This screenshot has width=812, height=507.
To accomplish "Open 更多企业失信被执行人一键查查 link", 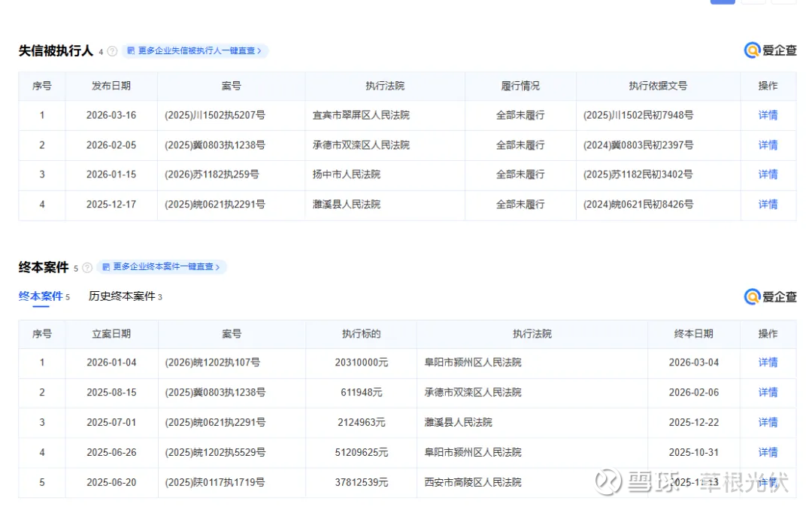I will click(199, 51).
